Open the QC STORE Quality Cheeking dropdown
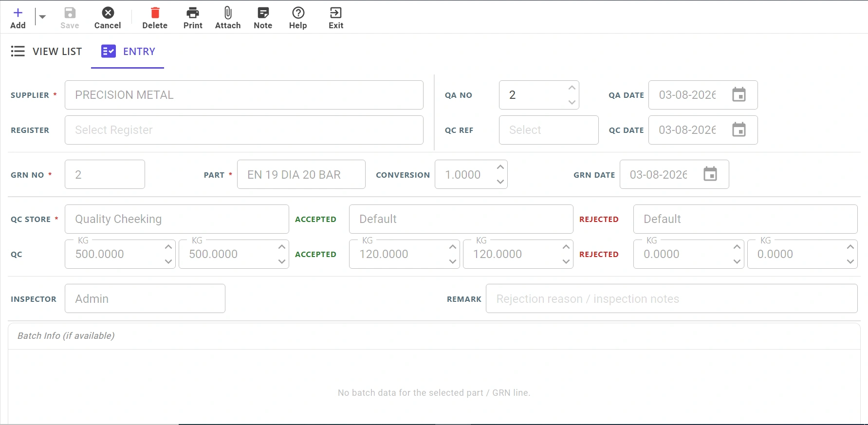This screenshot has height=425, width=868. point(177,219)
